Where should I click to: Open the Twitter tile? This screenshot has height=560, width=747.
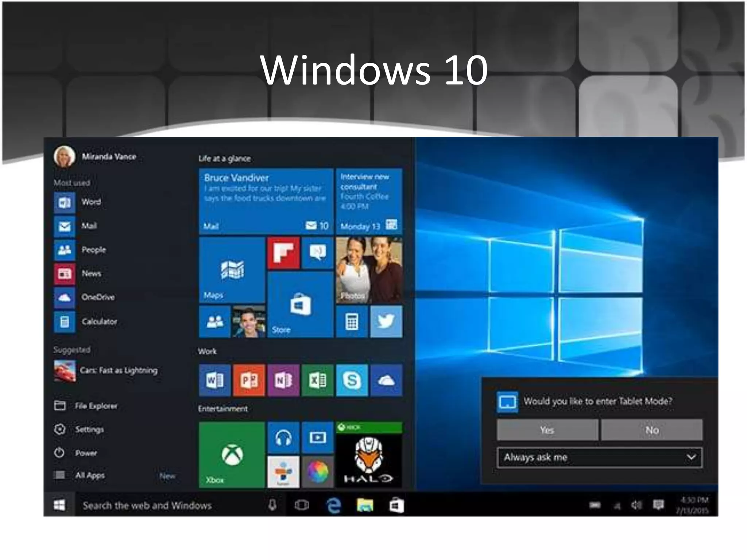(386, 322)
